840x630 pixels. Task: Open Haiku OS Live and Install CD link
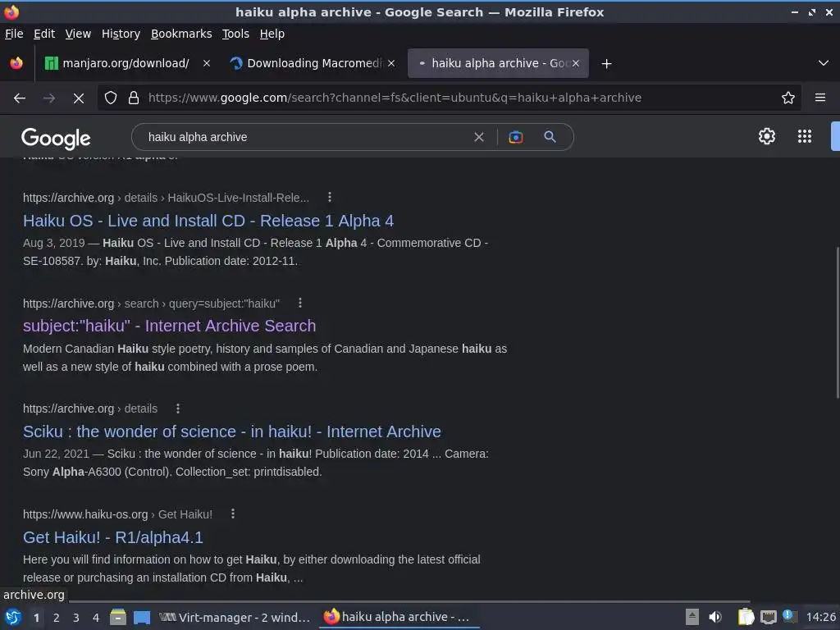(x=208, y=221)
